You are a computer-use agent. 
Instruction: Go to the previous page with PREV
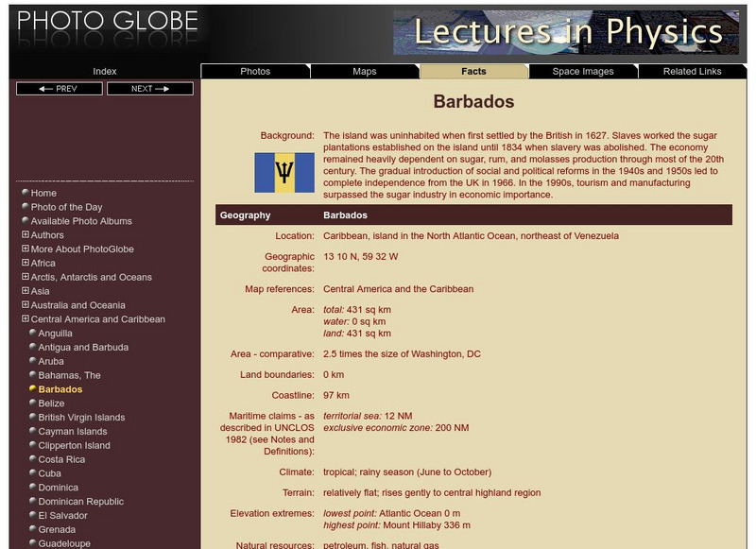tap(60, 89)
